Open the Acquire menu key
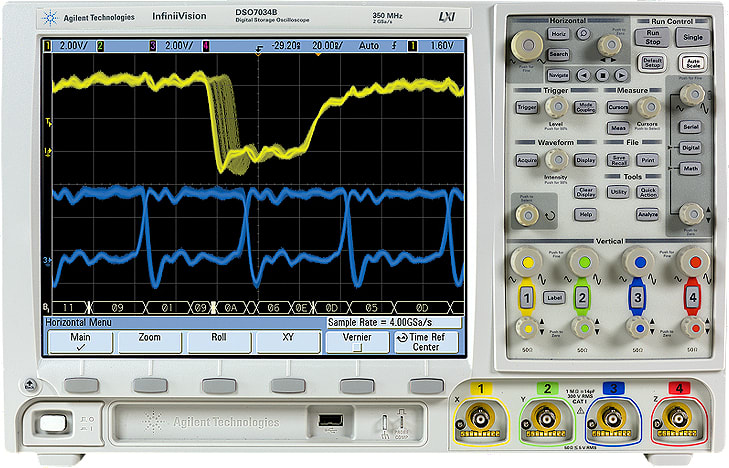 pyautogui.click(x=527, y=160)
